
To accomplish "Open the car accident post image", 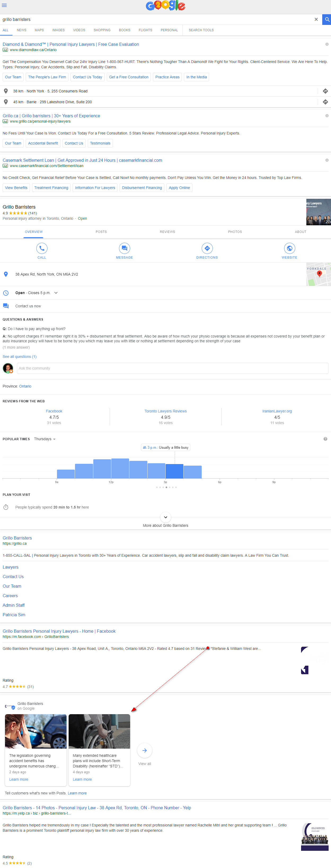I will coord(36,731).
